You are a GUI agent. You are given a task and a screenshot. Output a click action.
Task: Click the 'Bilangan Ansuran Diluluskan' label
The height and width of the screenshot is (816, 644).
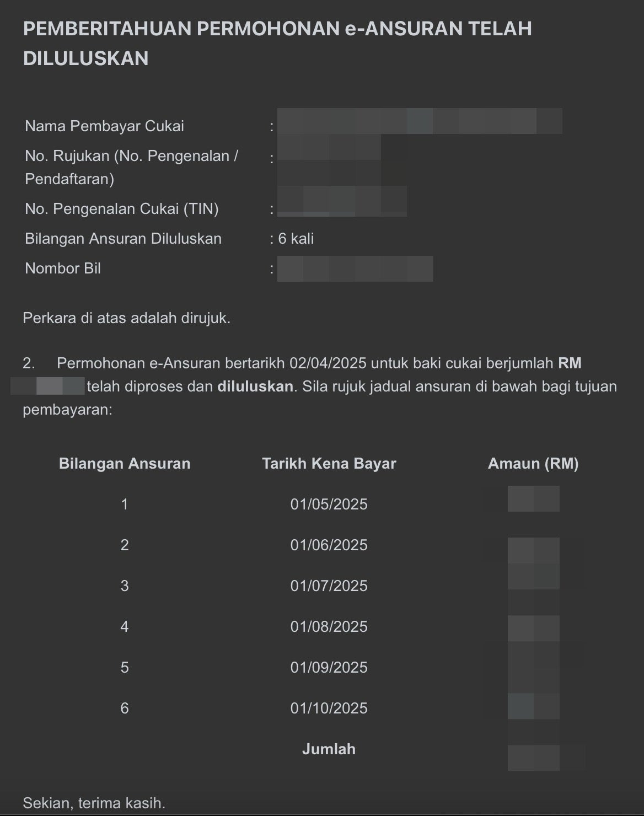pos(123,239)
